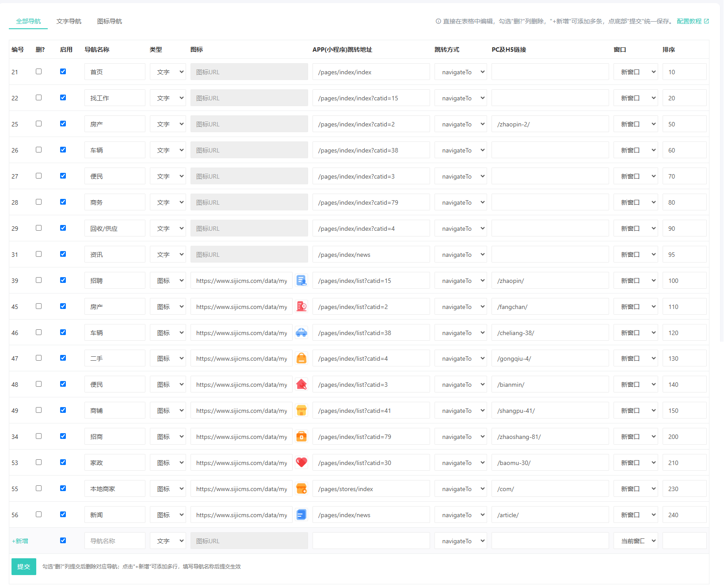Click the 商铺 row yellow shop icon
Viewport: 728px width, 587px height.
301,410
